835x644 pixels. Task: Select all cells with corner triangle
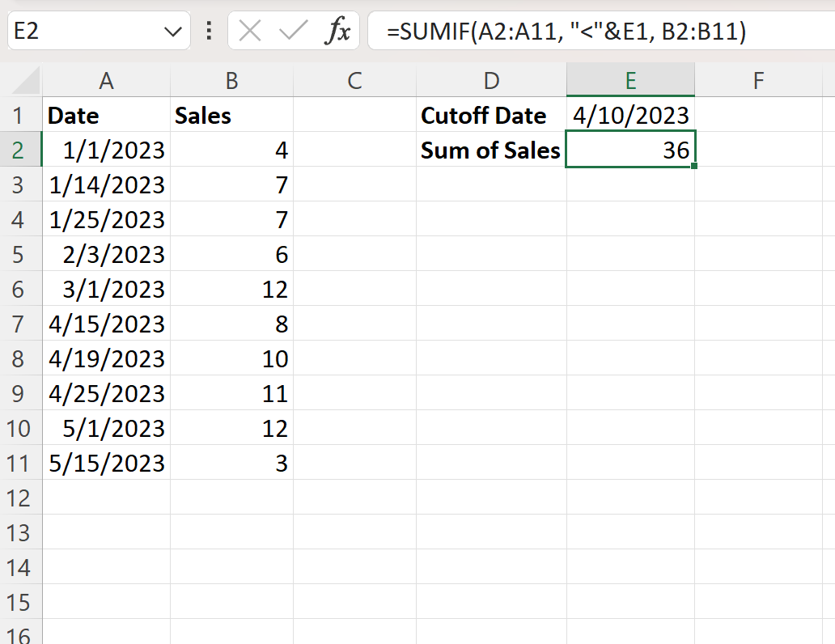point(26,80)
